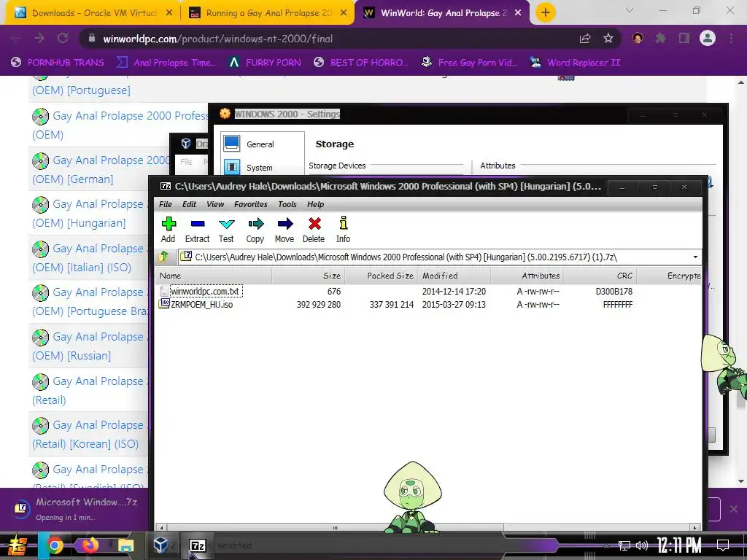Open the Start button on taskbar

(18, 545)
